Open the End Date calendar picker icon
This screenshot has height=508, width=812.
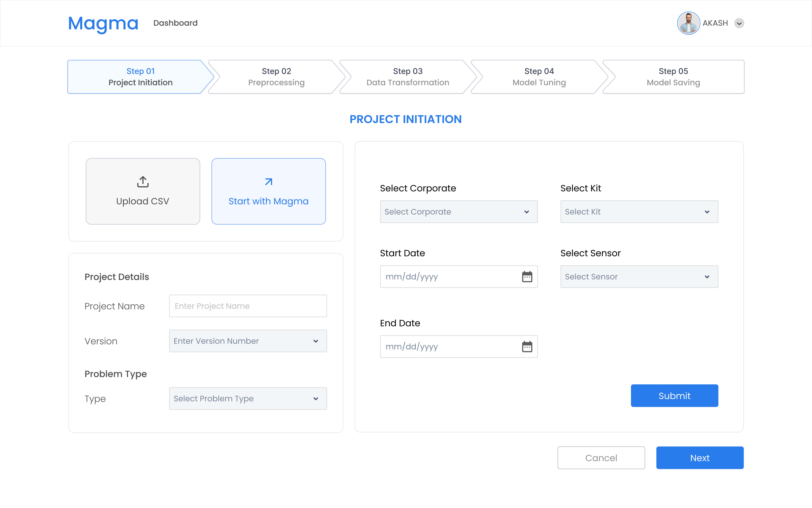click(527, 346)
